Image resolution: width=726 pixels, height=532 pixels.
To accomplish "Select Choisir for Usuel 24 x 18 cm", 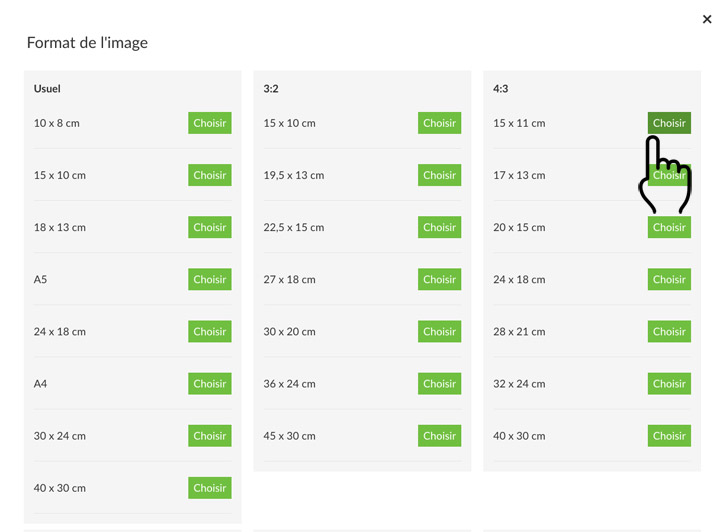I will 209,331.
